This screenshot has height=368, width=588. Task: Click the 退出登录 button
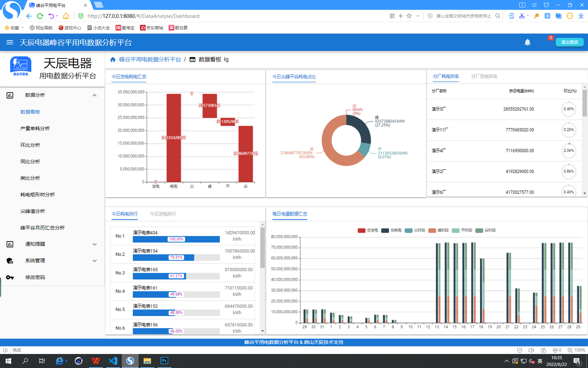click(x=569, y=42)
